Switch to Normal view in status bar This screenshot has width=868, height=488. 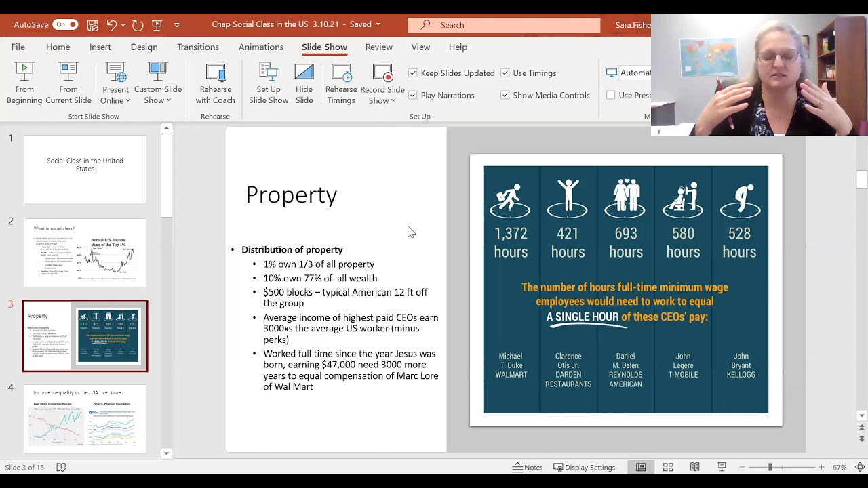pos(641,467)
